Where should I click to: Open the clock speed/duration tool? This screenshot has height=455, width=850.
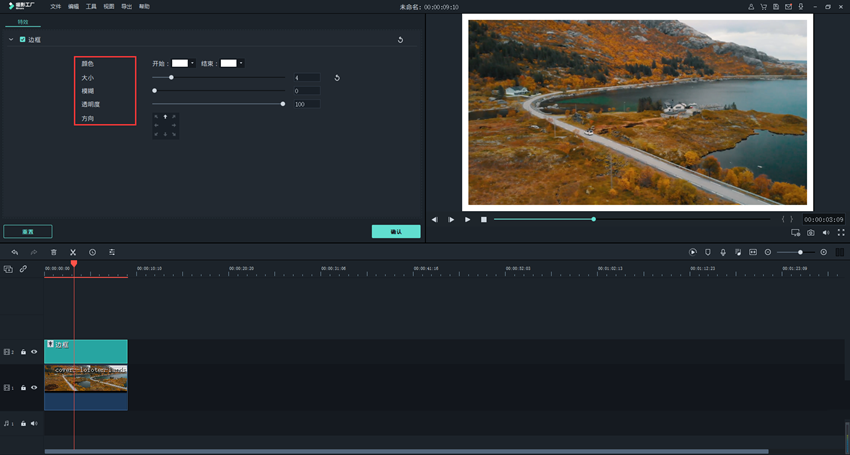[92, 252]
